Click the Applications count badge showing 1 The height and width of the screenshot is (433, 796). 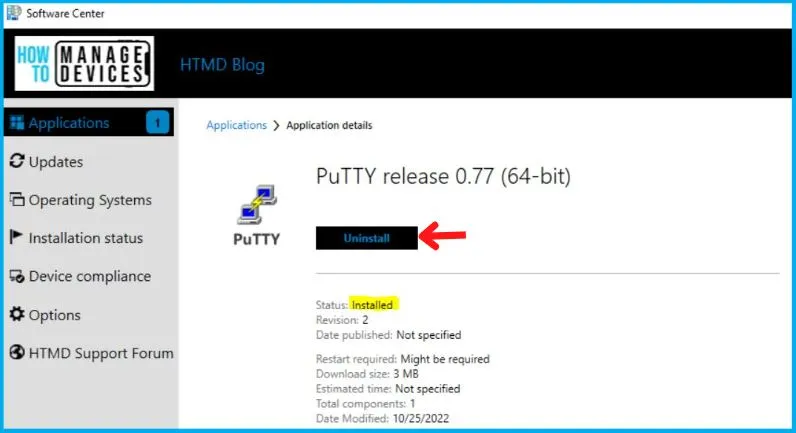157,122
